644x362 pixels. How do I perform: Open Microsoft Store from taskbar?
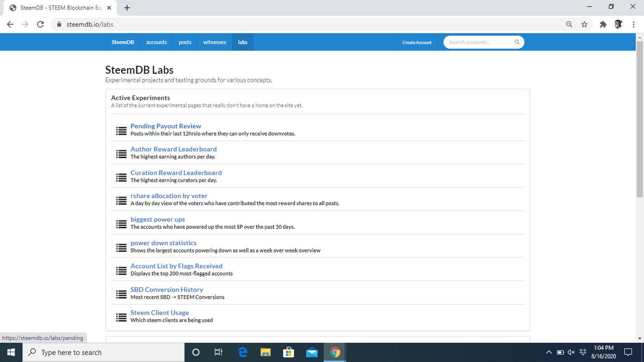tap(289, 352)
